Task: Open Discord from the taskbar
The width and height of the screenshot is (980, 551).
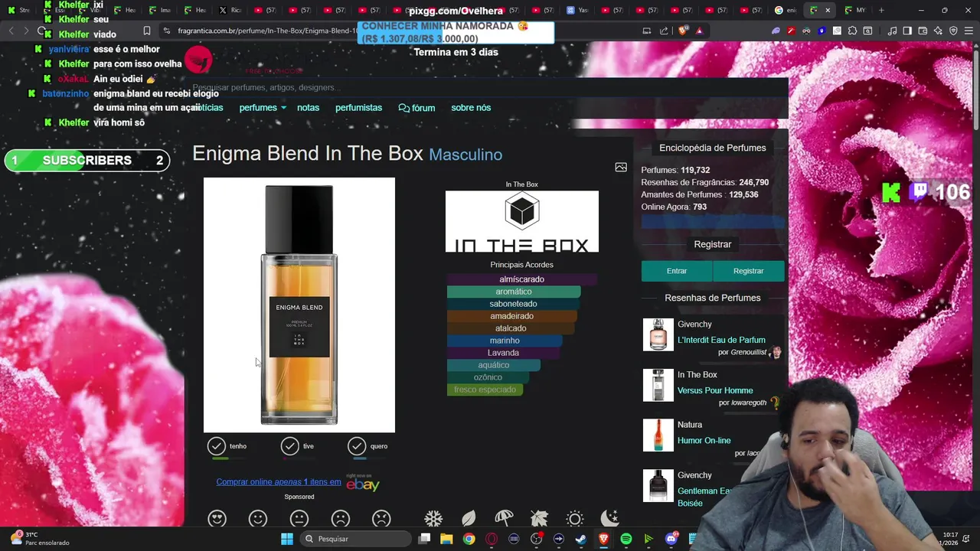Action: coord(671,539)
